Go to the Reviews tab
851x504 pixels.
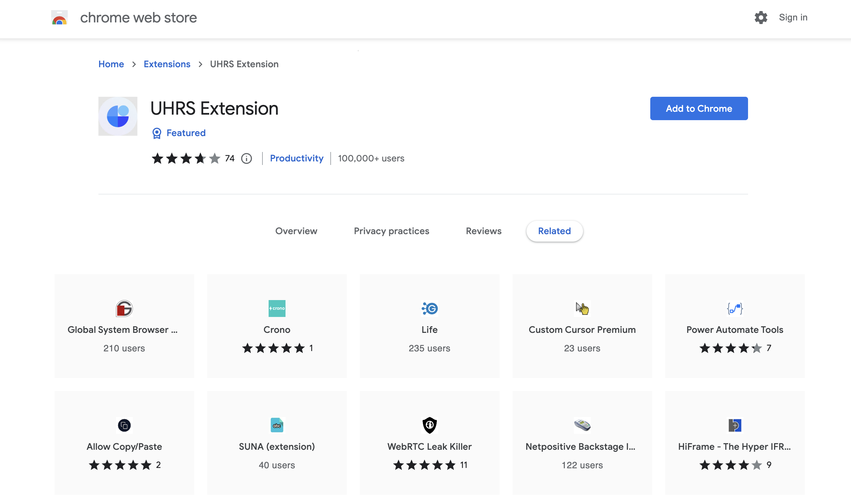(484, 231)
